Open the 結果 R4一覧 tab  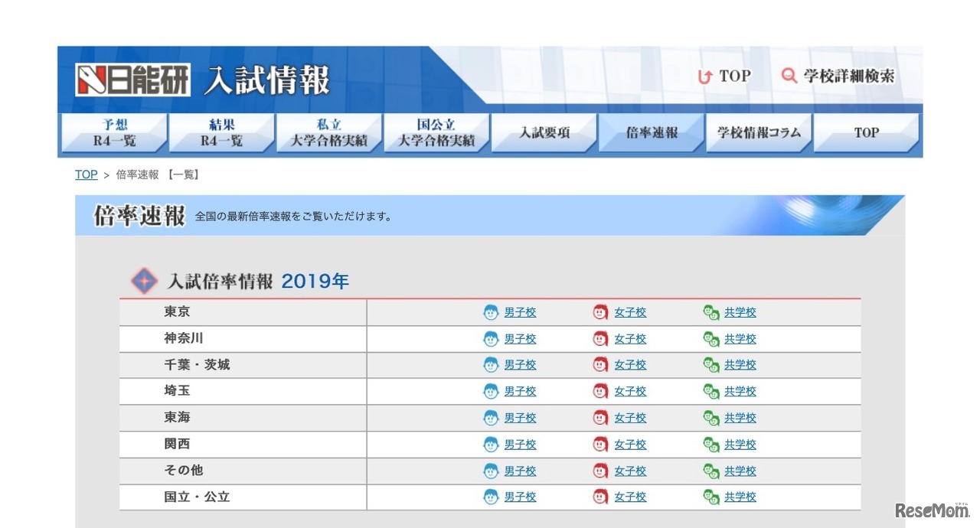[221, 132]
